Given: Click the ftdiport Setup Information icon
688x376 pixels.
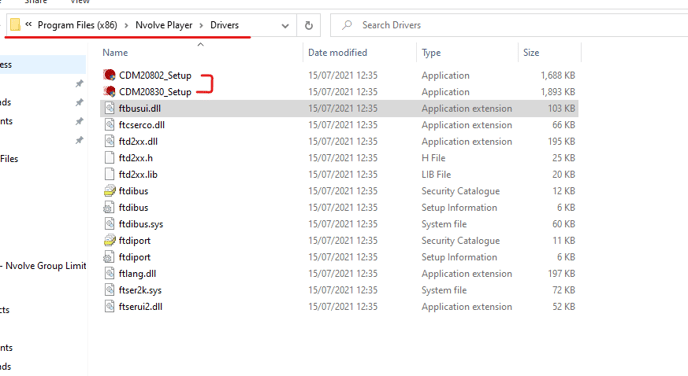Looking at the screenshot, I should (x=109, y=257).
